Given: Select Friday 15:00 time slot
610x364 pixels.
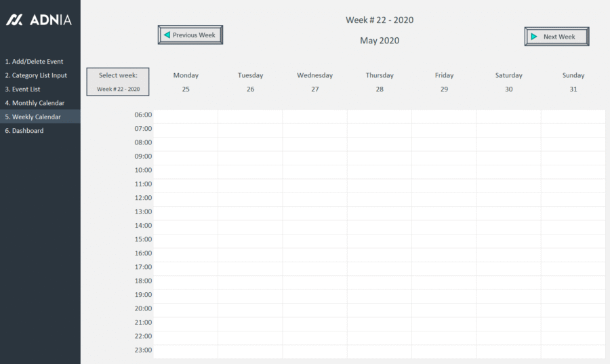Looking at the screenshot, I should coord(444,240).
